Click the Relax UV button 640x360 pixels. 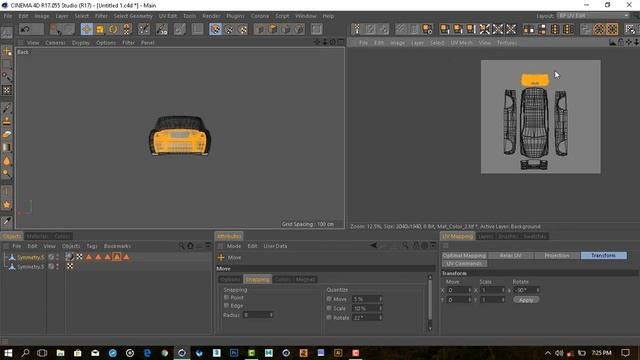click(510, 255)
